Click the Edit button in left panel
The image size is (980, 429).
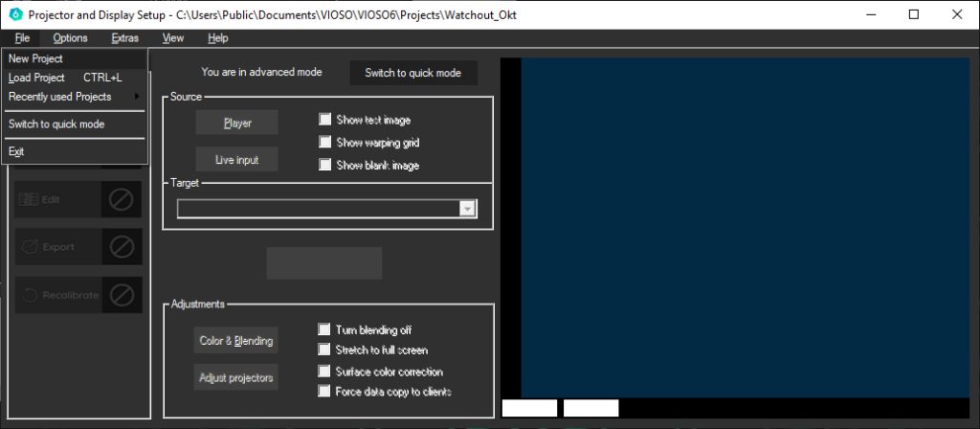point(57,199)
